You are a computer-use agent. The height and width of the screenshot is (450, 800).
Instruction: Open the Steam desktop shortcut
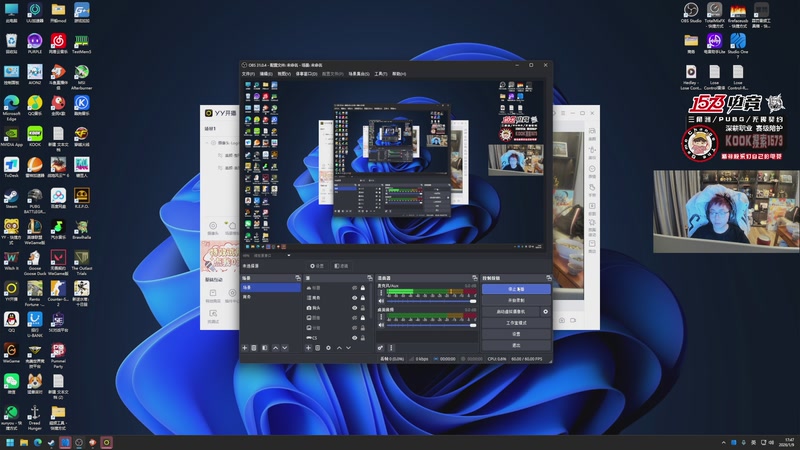coord(11,198)
